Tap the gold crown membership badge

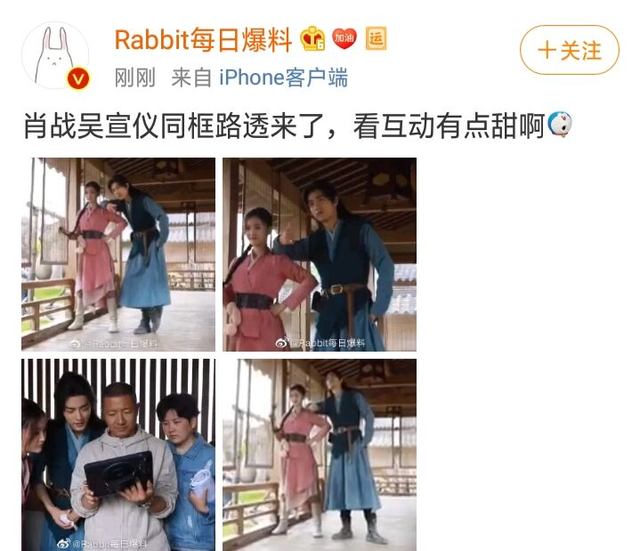tap(312, 39)
